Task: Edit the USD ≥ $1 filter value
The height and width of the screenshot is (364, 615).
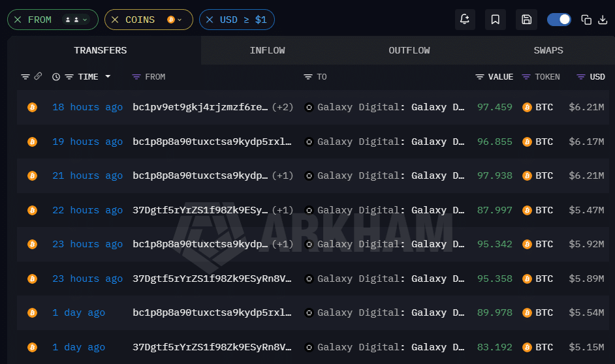Action: [x=243, y=20]
